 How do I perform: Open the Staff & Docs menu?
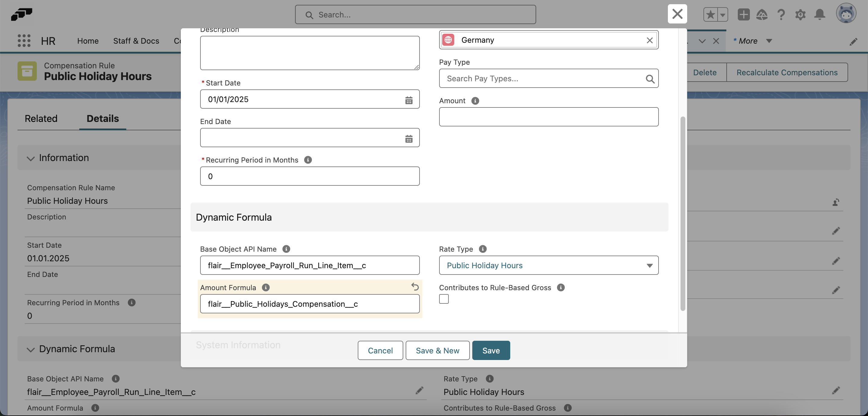click(x=136, y=41)
